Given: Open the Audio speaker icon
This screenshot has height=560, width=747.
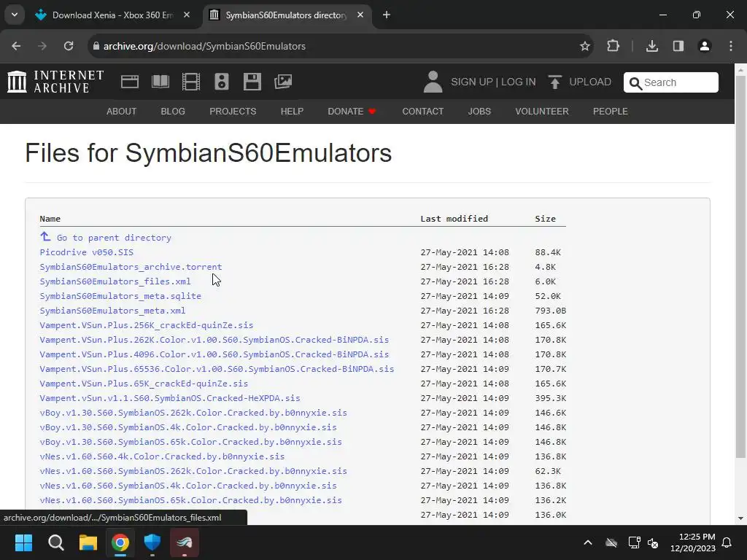Looking at the screenshot, I should click(222, 82).
